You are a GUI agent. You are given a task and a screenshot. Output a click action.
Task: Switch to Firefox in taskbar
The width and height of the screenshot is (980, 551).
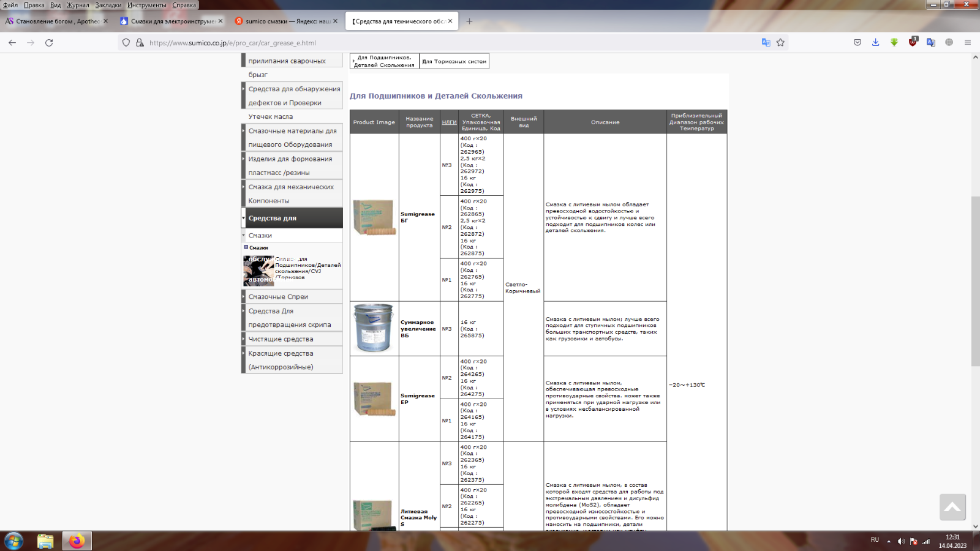coord(77,541)
